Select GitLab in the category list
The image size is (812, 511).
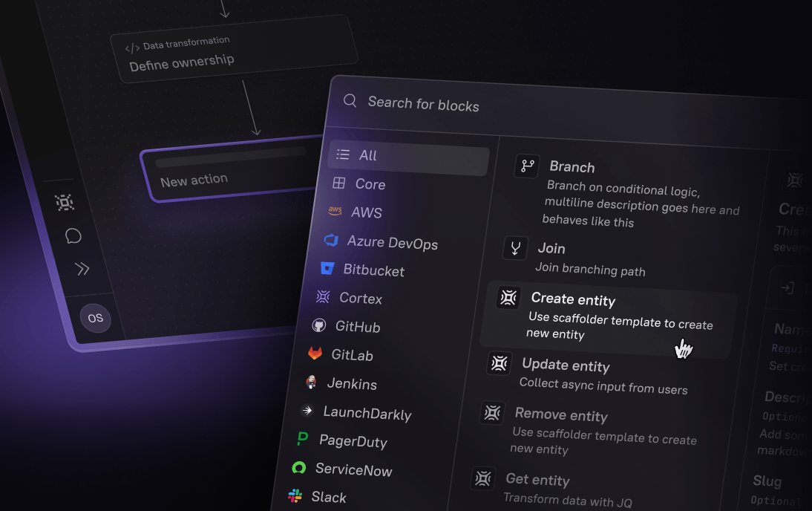point(351,355)
